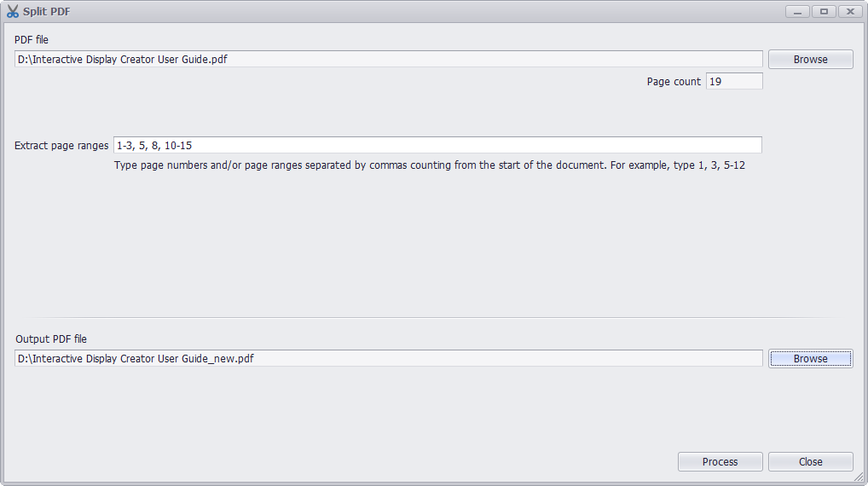
Task: Close the window using the X icon
Action: 850,11
